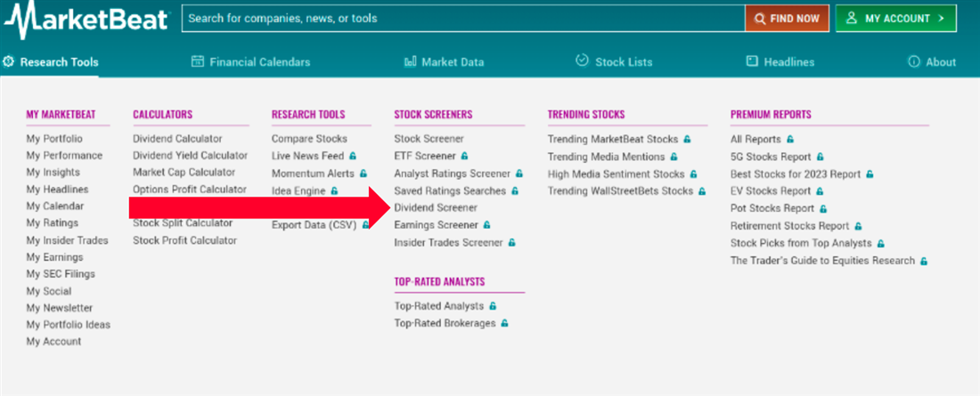Click the bar chart icon beside Market Data
The width and height of the screenshot is (980, 396).
coord(411,61)
